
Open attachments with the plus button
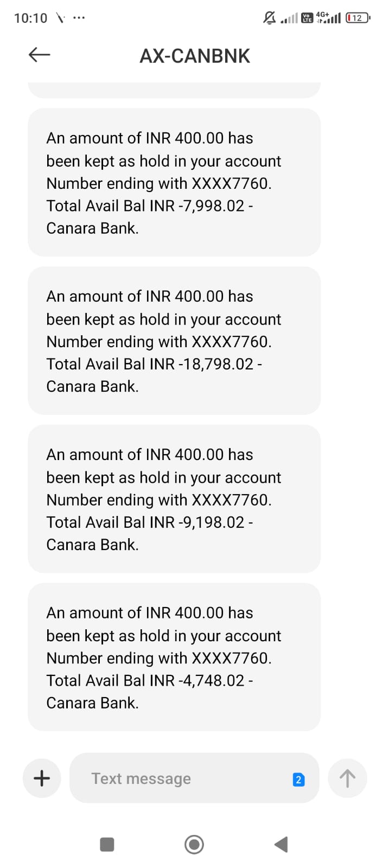pos(42,778)
